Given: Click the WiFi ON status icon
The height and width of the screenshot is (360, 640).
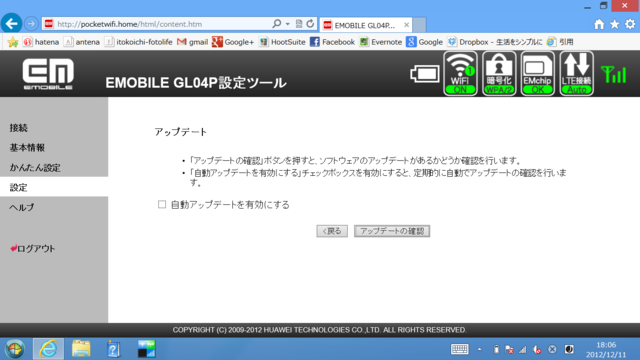Looking at the screenshot, I should 460,73.
